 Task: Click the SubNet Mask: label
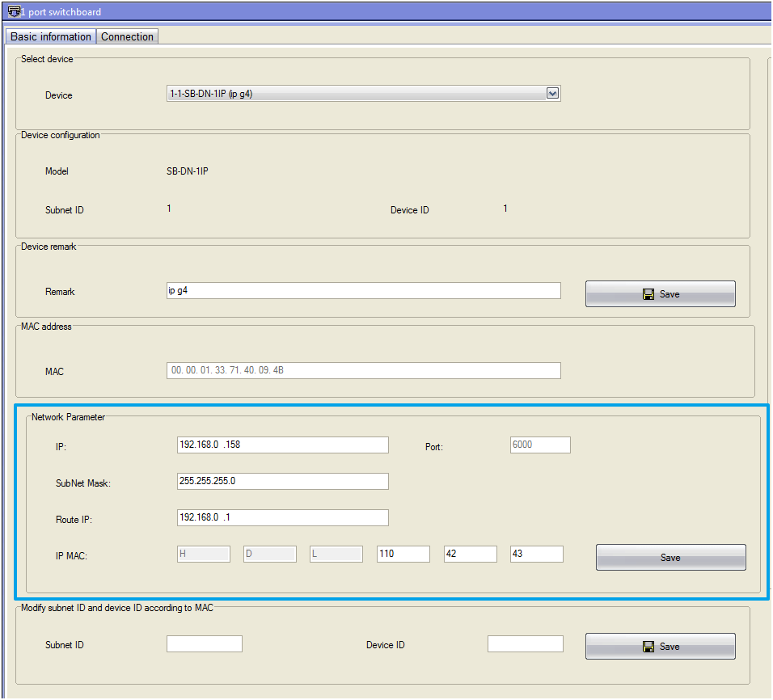point(82,483)
